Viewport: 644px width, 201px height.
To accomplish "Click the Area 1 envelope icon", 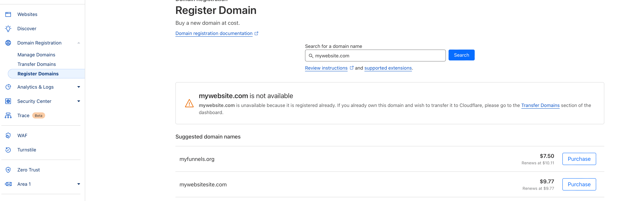I will (x=8, y=184).
